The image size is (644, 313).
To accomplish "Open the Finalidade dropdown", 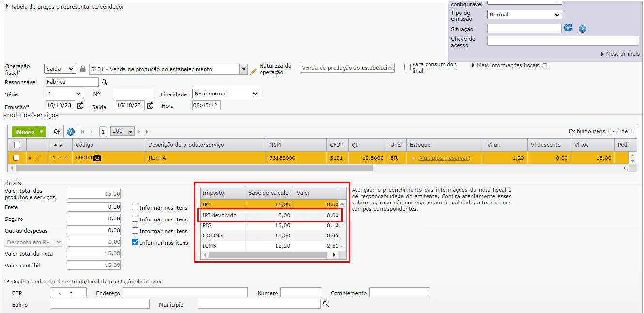I will [x=226, y=94].
